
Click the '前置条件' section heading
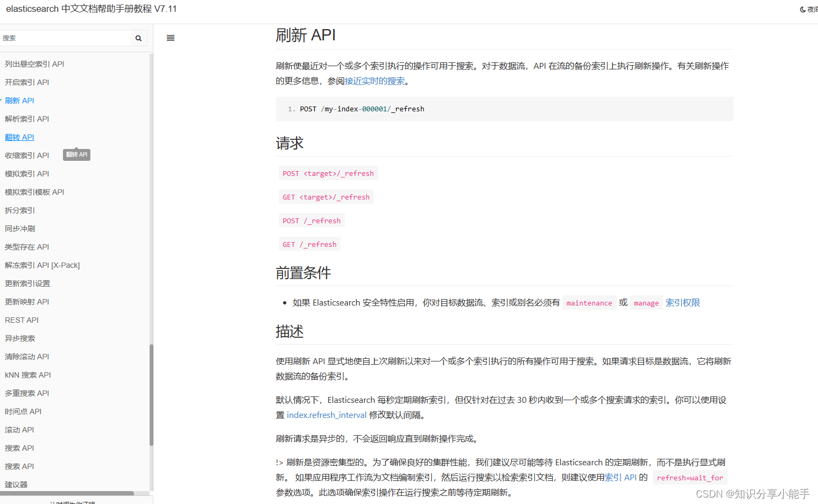(304, 273)
